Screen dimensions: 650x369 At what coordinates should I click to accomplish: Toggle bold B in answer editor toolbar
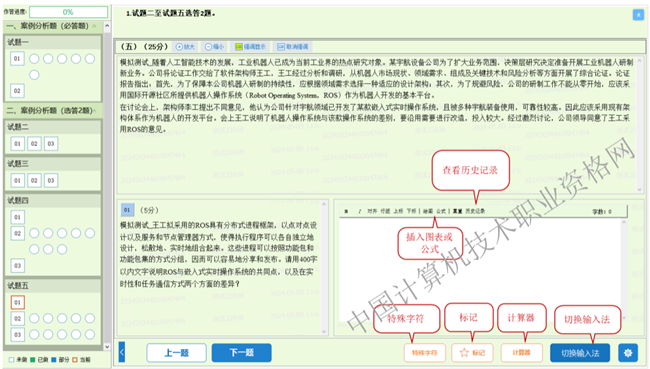pos(346,211)
